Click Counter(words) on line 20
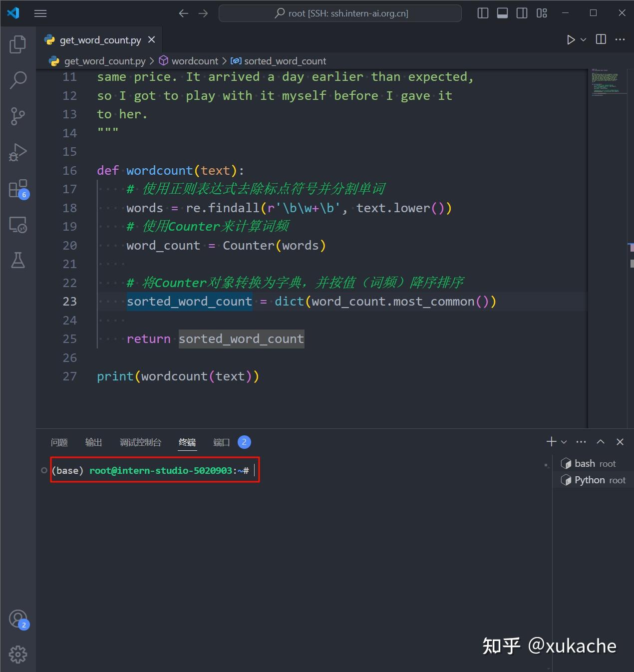 (274, 246)
